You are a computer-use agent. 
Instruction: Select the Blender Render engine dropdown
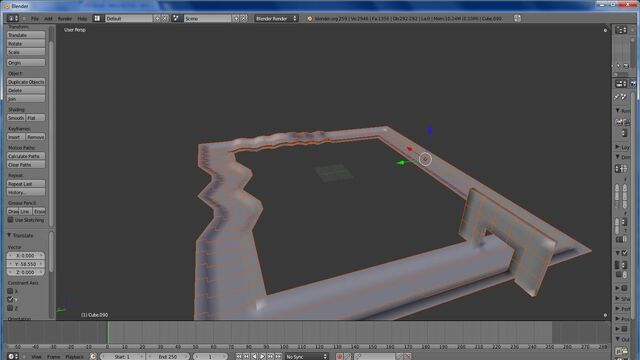[276, 18]
